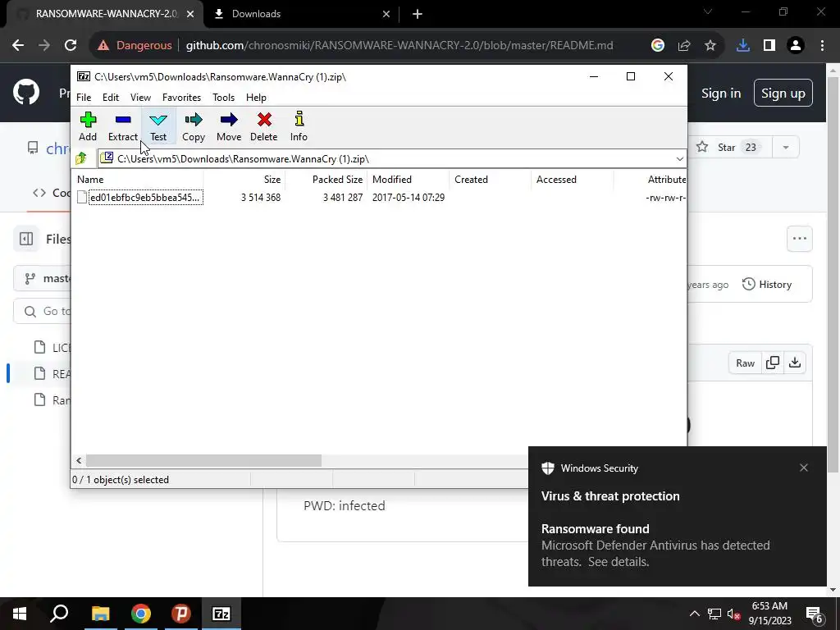Click the Add button in the 7-Zip toolbar
This screenshot has height=630, width=840.
(x=88, y=126)
